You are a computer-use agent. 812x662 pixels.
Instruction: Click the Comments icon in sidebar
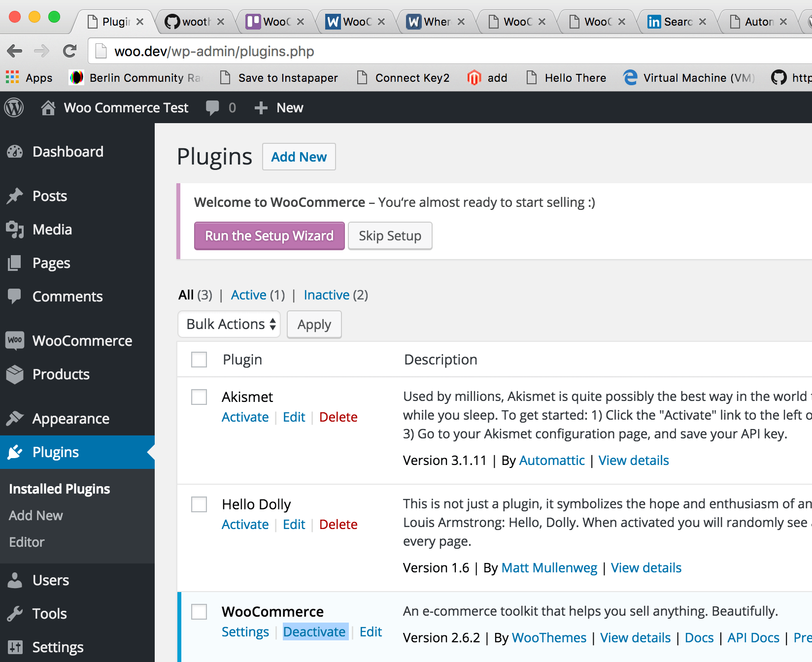point(15,297)
